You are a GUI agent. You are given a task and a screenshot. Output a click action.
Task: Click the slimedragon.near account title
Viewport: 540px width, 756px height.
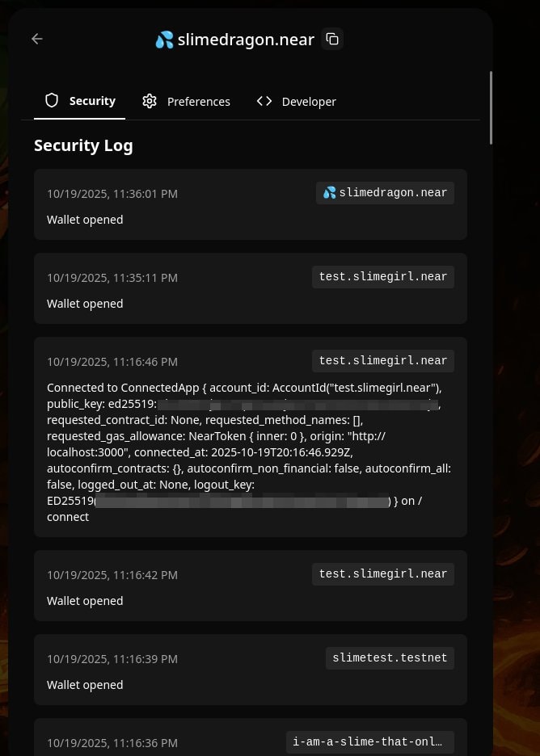click(245, 39)
